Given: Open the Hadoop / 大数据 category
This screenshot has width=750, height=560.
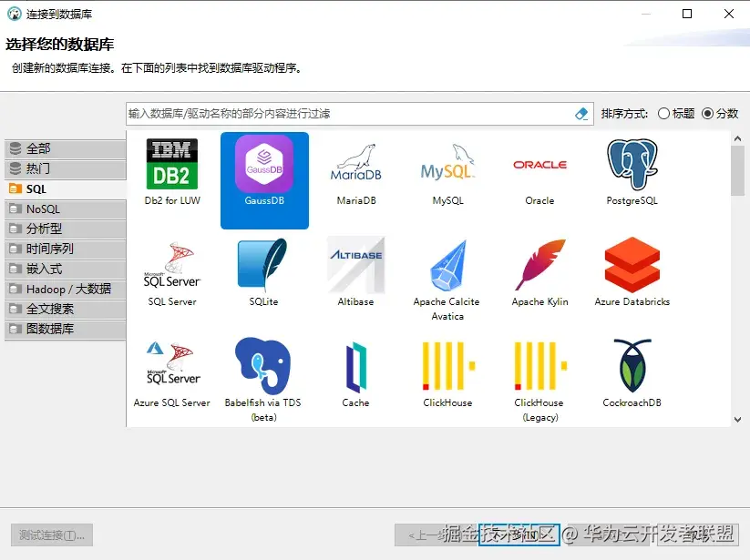Looking at the screenshot, I should coord(66,289).
